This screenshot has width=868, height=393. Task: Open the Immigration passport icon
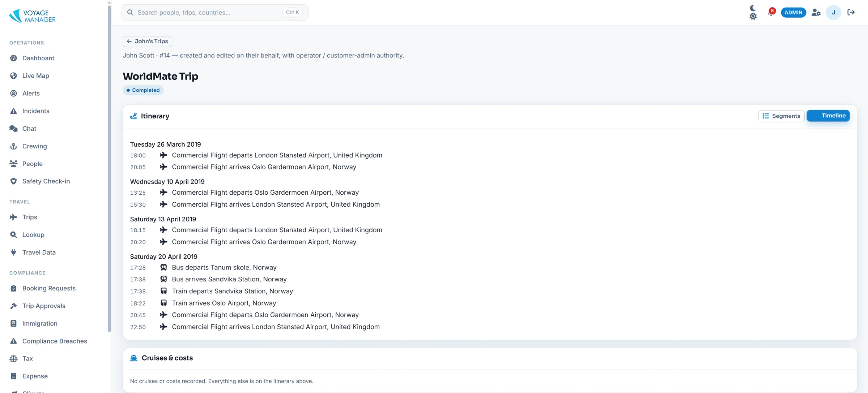pyautogui.click(x=13, y=324)
